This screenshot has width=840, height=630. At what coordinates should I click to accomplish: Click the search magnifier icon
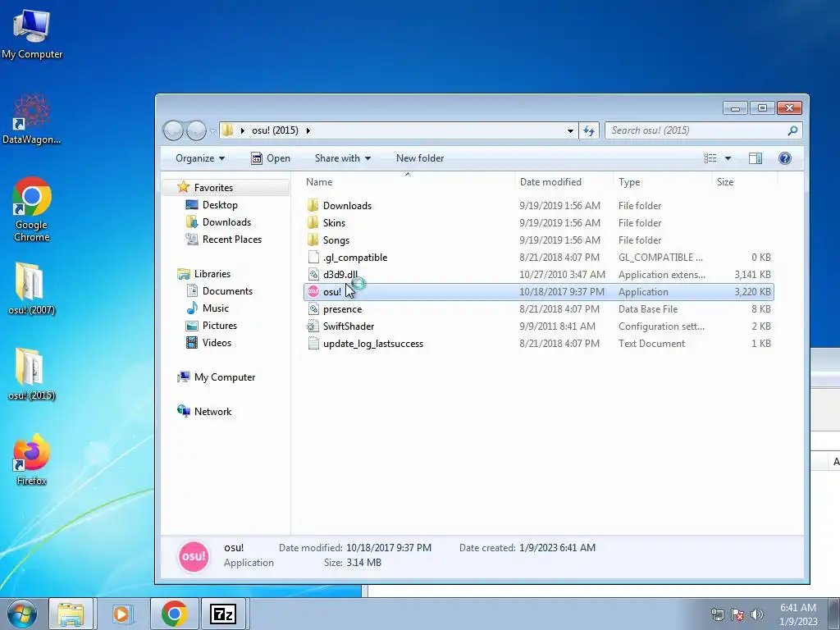tap(792, 130)
